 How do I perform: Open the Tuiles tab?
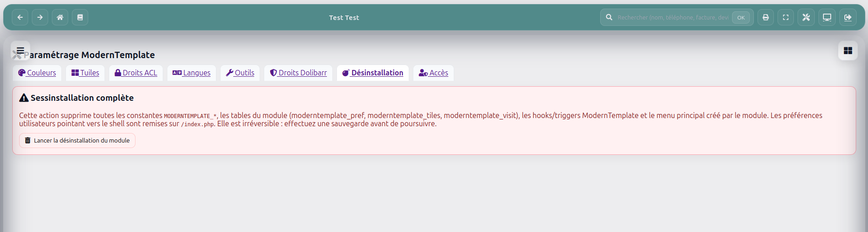tap(85, 73)
